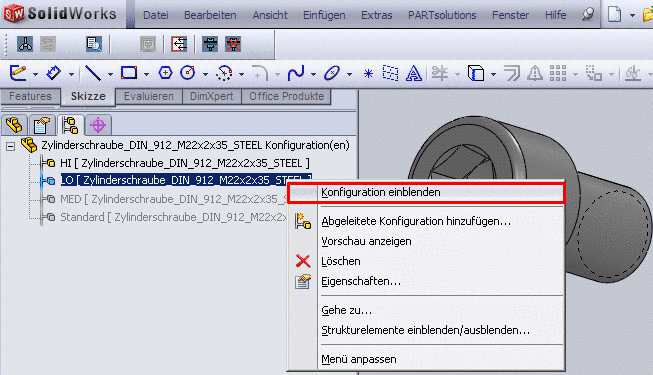
Task: Open the Extras menu
Action: tap(376, 15)
